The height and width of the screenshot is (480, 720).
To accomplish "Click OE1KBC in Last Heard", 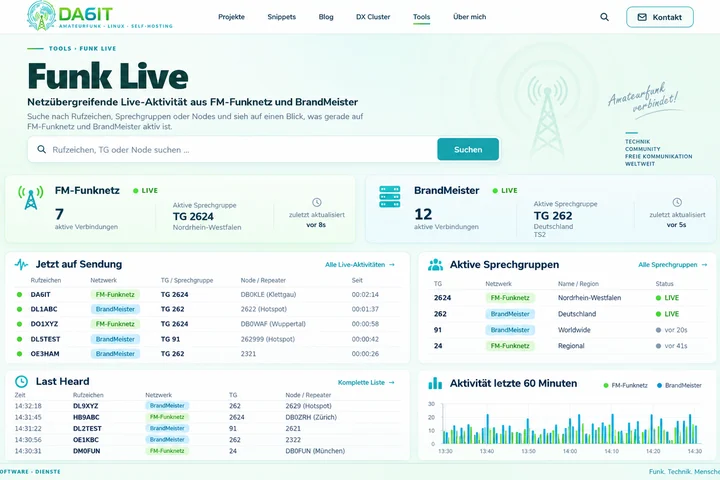I will (x=86, y=440).
